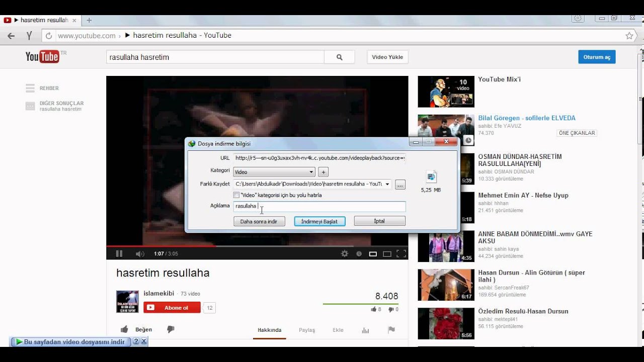The image size is (644, 362).
Task: Expand the Farklı Kaydet path dropdown
Action: coord(387,184)
